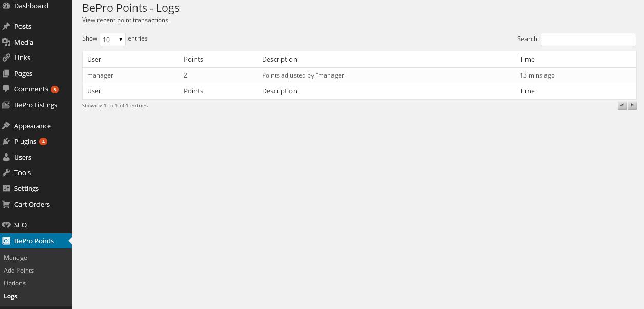Click the Tools wrench icon
The image size is (644, 309).
[x=6, y=172]
